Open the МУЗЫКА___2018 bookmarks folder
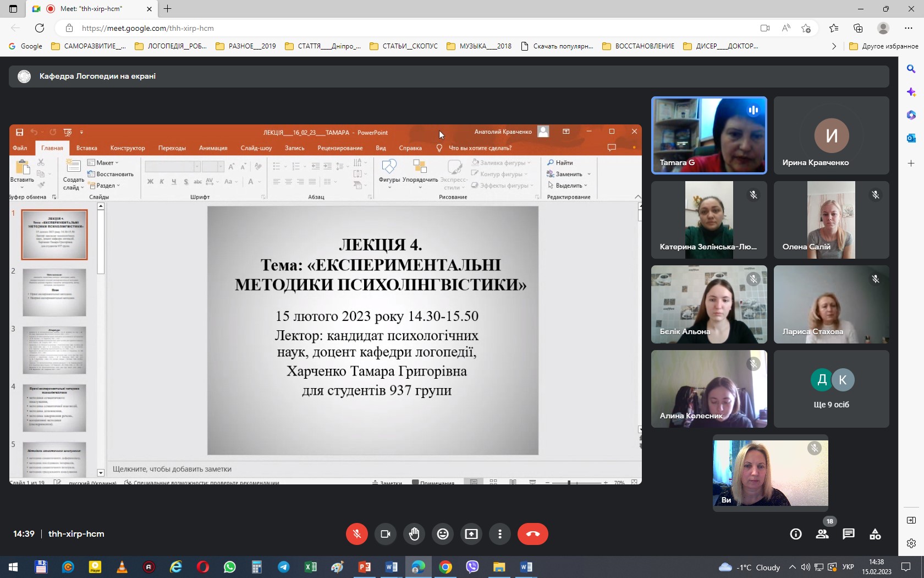924x578 pixels. pyautogui.click(x=479, y=46)
